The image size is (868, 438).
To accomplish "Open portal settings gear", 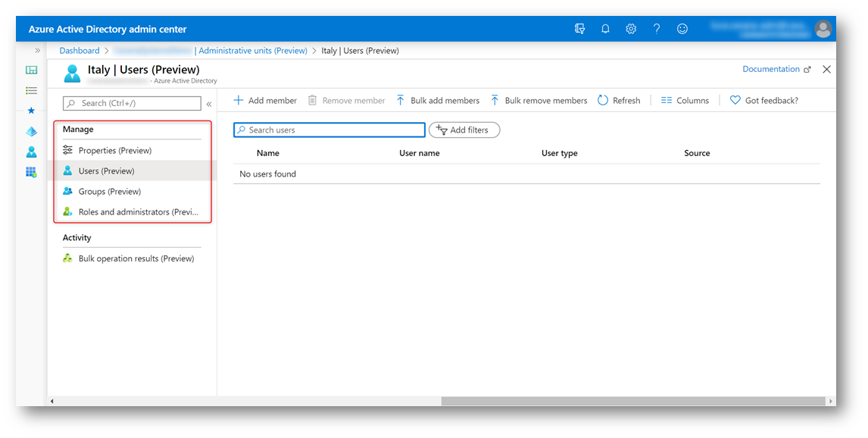I will tap(631, 29).
